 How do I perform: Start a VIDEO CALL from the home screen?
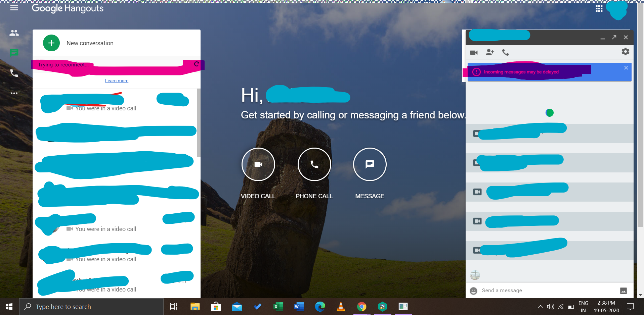(x=258, y=164)
